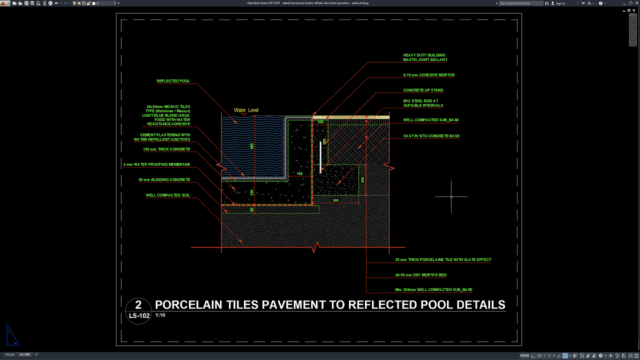This screenshot has height=360, width=640.
Task: Click the Plot printer icon
Action: click(x=51, y=3)
